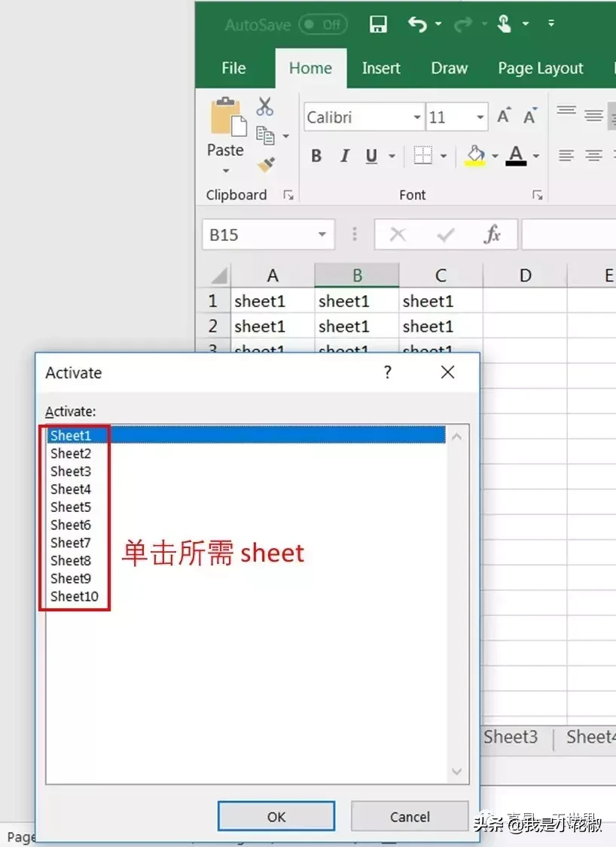Image resolution: width=616 pixels, height=847 pixels.
Task: Select Sheet1 in Activate list
Action: (x=246, y=435)
